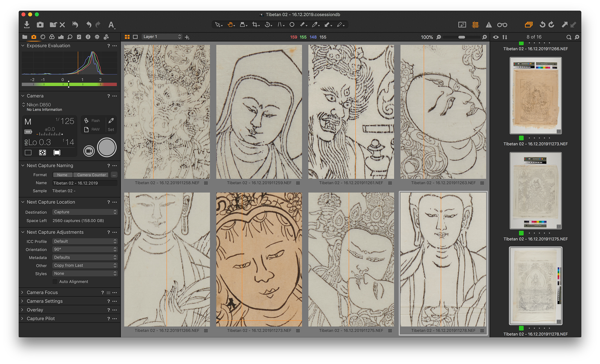
Task: Open the Styles None dropdown
Action: 85,273
